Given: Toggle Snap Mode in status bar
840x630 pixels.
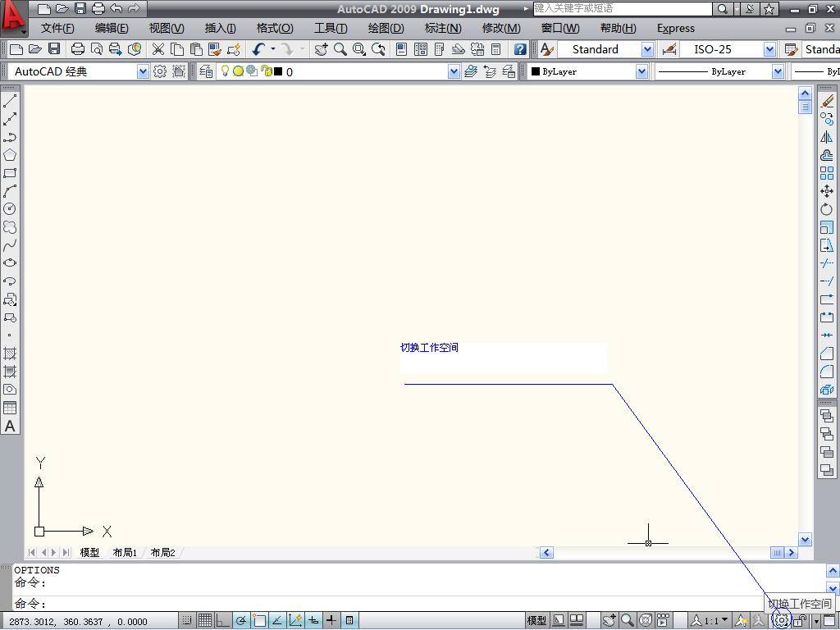Looking at the screenshot, I should tap(187, 620).
